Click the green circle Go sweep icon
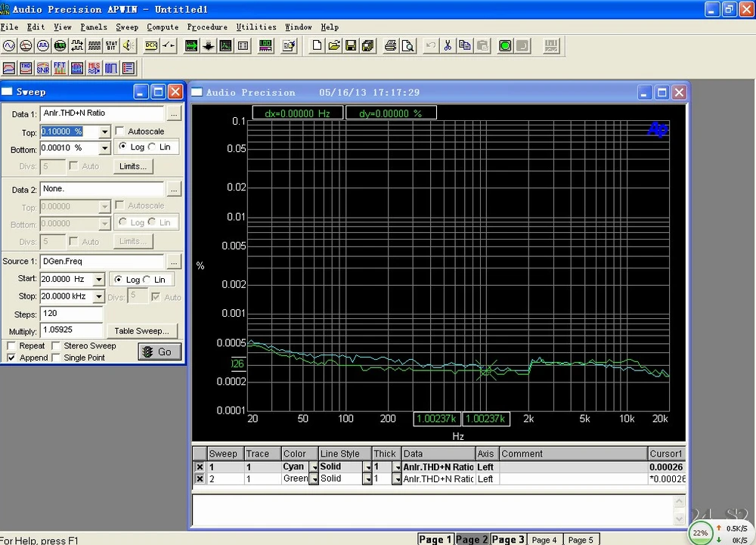This screenshot has width=756, height=545. 505,46
